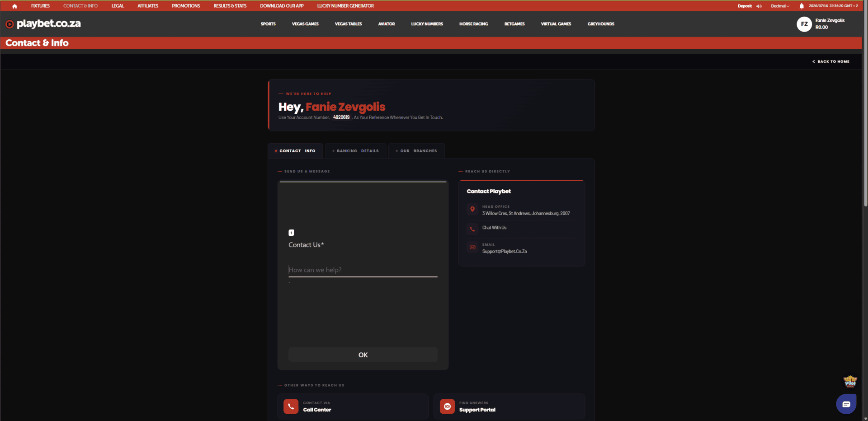
Task: Click the email envelope icon
Action: tap(472, 247)
